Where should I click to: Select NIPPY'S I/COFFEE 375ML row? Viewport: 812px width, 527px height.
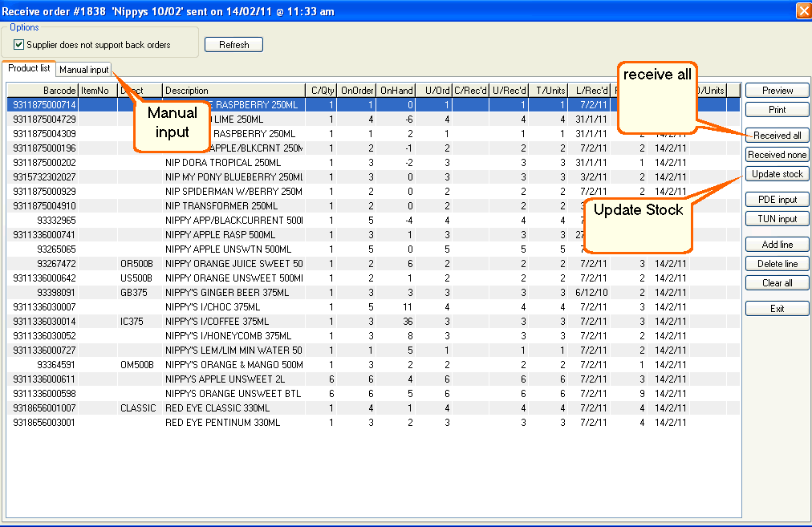[x=373, y=322]
